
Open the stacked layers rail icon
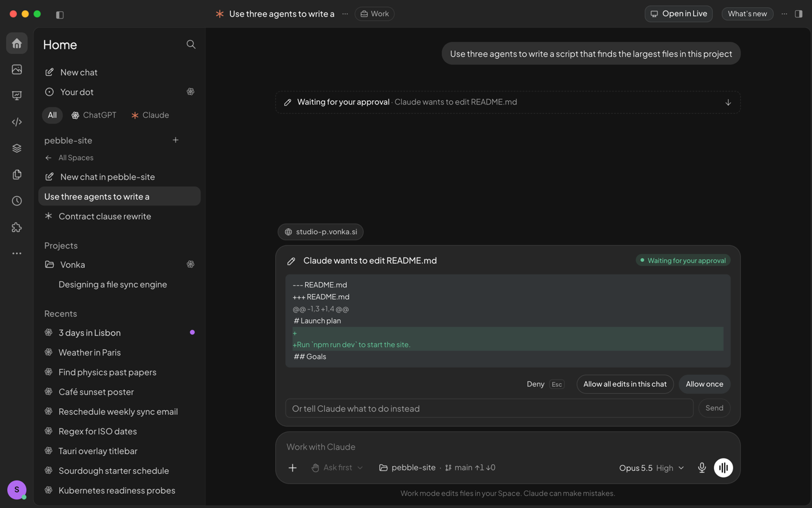pyautogui.click(x=17, y=148)
